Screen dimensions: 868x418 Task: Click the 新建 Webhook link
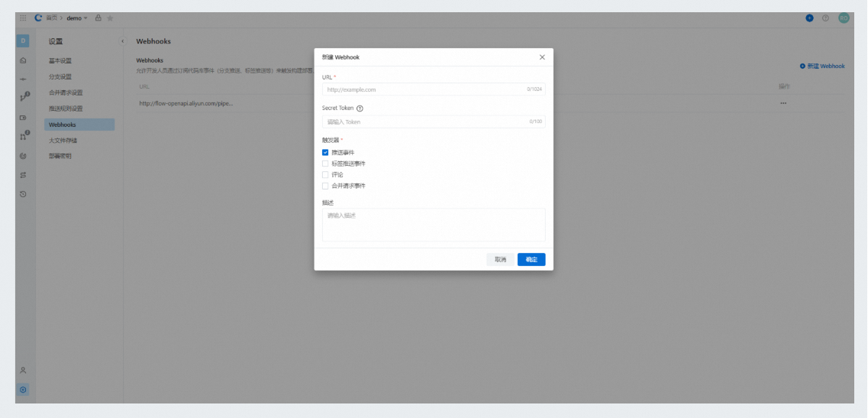tap(822, 66)
